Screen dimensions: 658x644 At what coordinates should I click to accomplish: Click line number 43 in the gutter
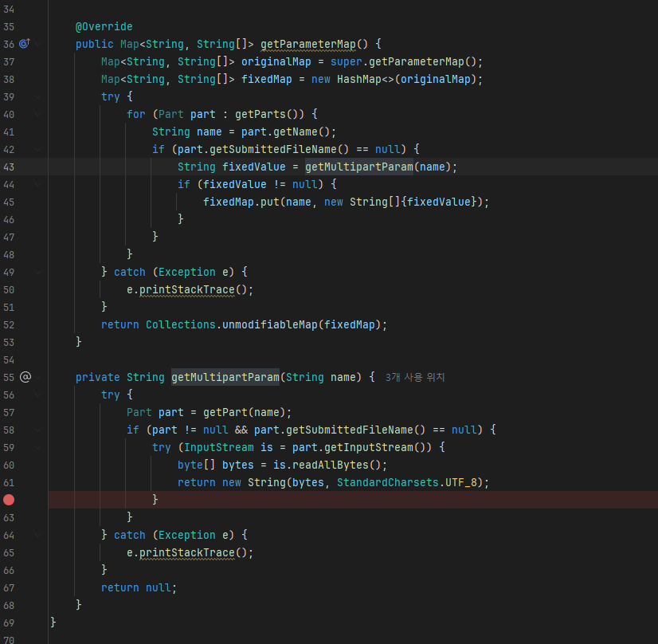pyautogui.click(x=9, y=167)
